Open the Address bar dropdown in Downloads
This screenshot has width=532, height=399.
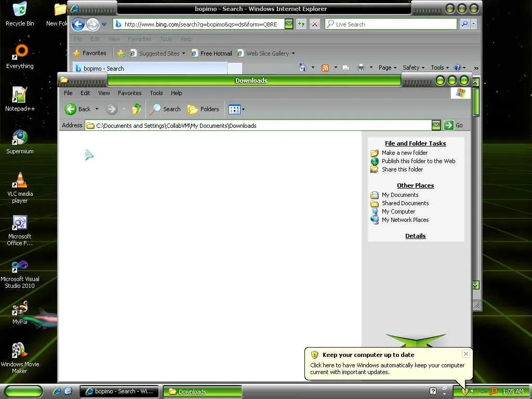pos(436,125)
